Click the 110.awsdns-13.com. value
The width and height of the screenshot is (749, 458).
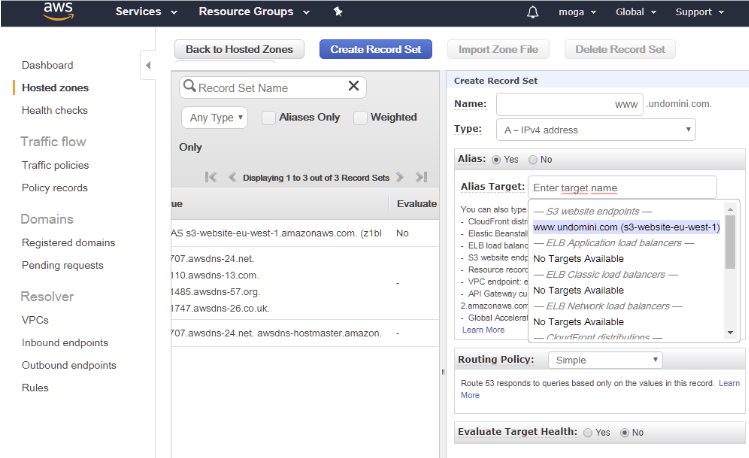point(215,276)
